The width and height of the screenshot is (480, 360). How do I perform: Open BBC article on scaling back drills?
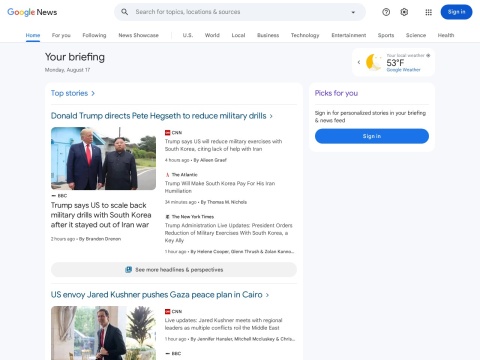click(101, 215)
